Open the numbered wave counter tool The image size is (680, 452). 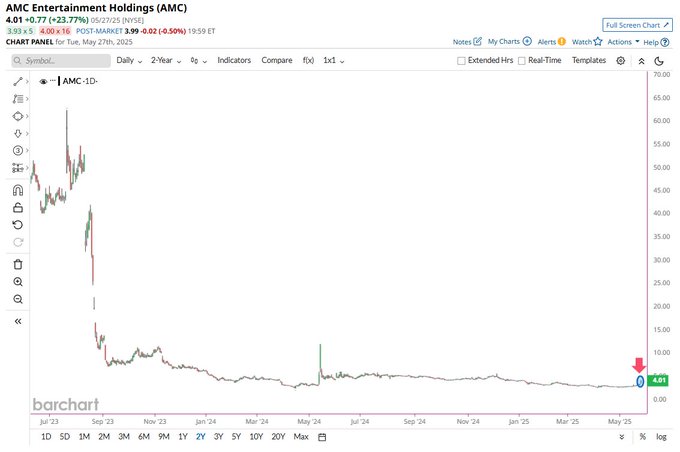(x=18, y=151)
